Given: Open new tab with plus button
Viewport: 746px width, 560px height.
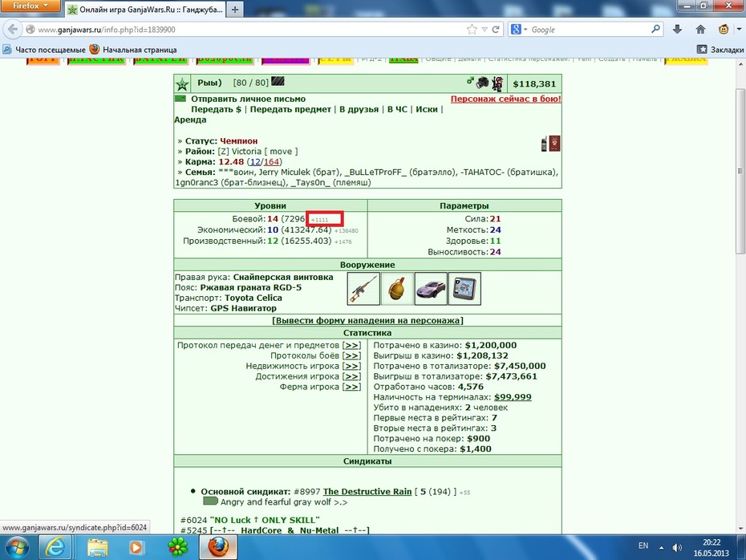Looking at the screenshot, I should coord(235,9).
